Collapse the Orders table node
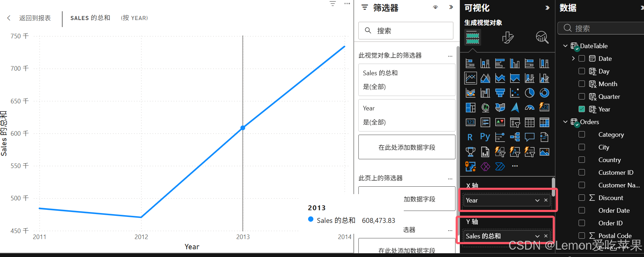This screenshot has width=644, height=257. [x=565, y=122]
